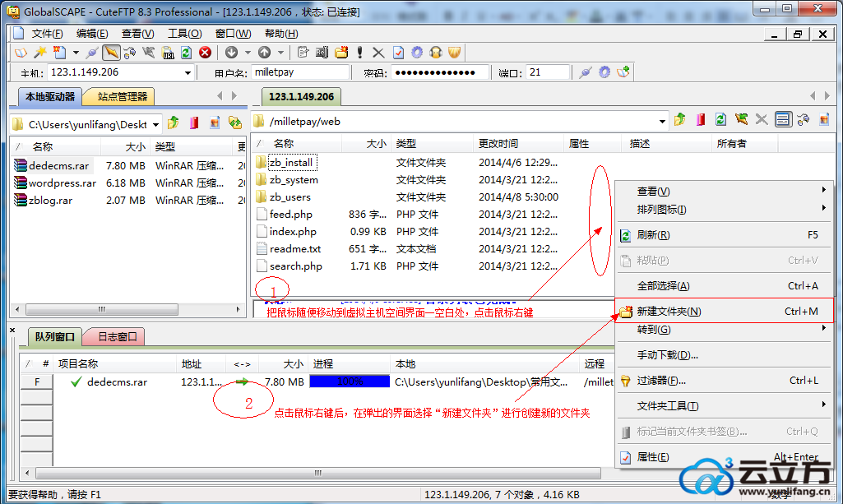
Task: Sort queue by 项目名称 column header
Action: (114, 363)
